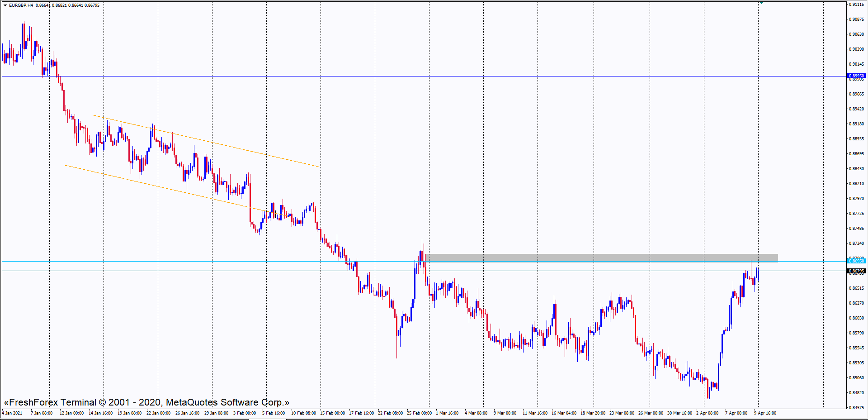This screenshot has width=868, height=420.
Task: Click the 12 Jan 00:00 time axis label
Action: pos(71,413)
